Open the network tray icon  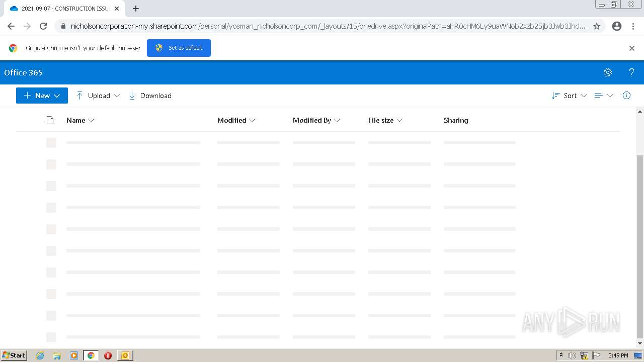click(x=584, y=355)
